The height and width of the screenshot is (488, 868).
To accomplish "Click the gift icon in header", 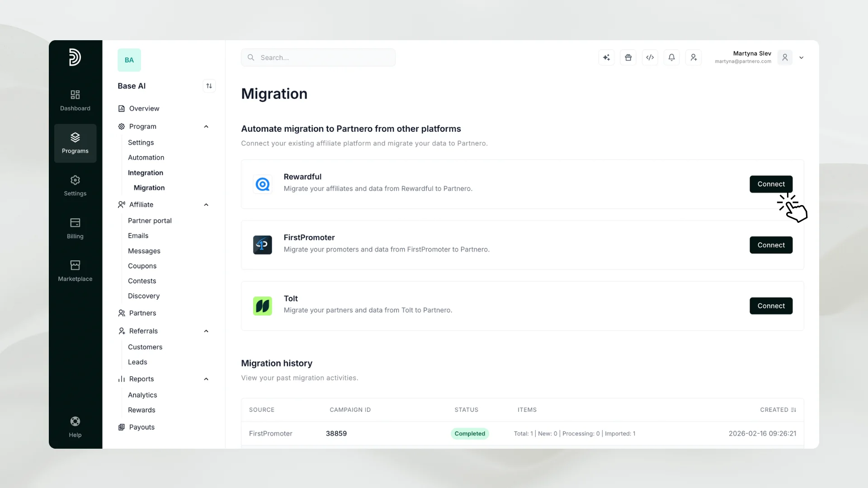I will click(628, 57).
